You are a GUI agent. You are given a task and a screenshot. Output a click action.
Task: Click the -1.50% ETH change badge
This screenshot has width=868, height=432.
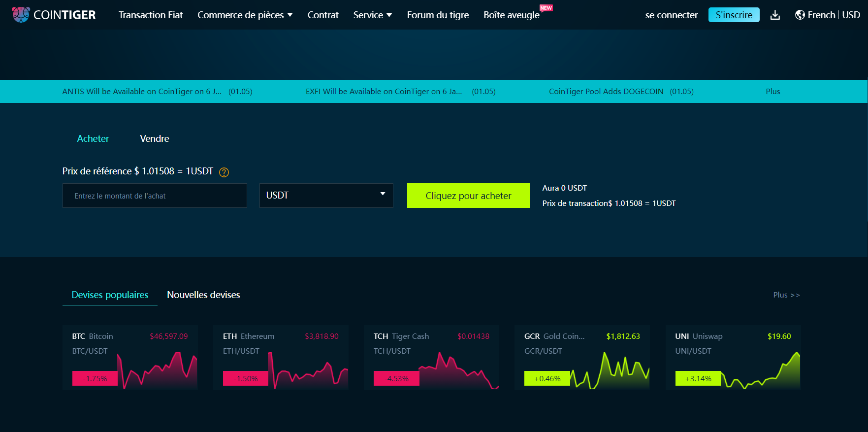(246, 378)
